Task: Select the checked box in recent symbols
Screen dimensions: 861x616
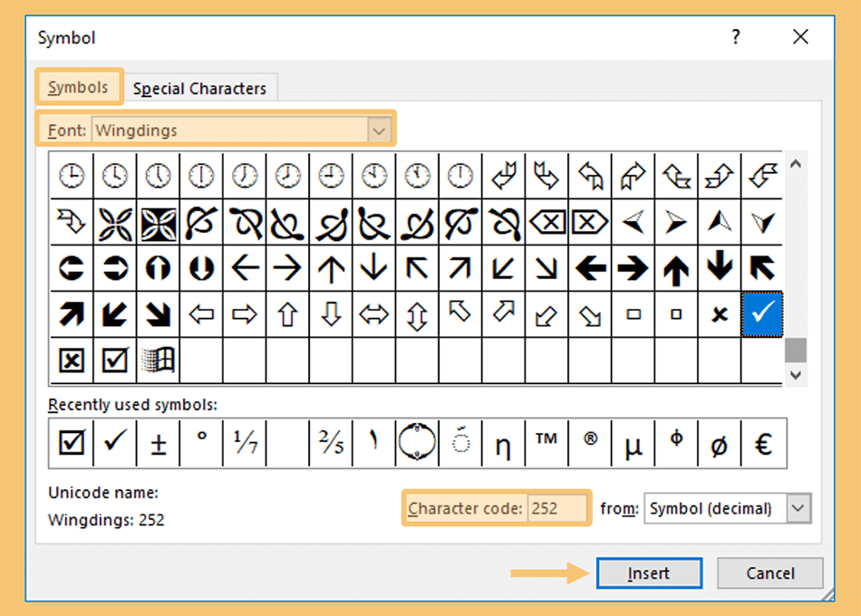Action: click(72, 443)
